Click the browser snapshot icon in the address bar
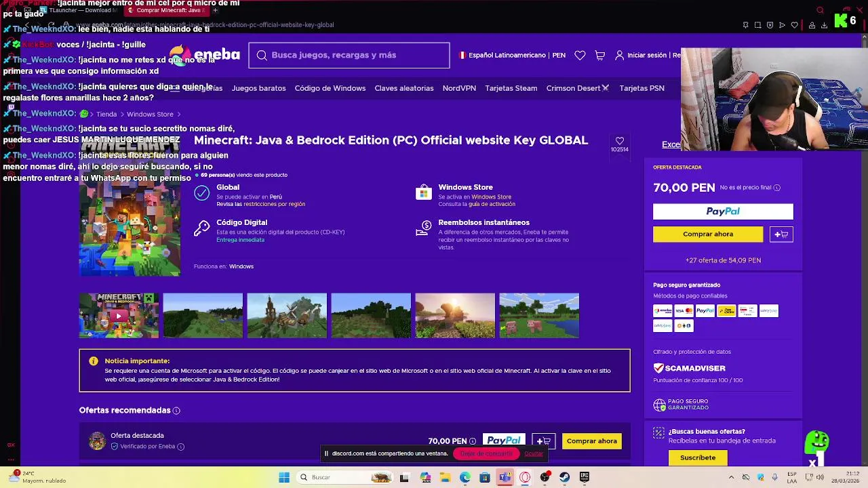The width and height of the screenshot is (868, 488). [757, 25]
